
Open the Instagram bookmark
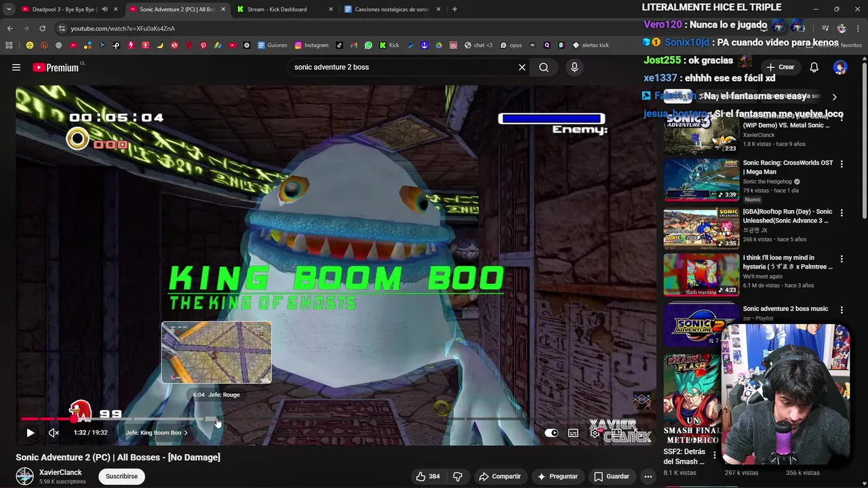click(312, 45)
